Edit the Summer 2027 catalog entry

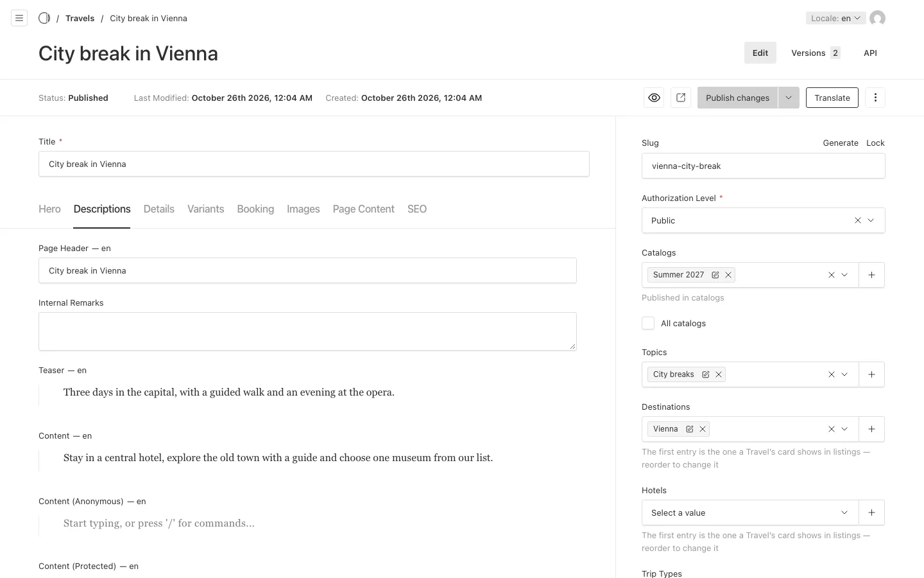(715, 275)
